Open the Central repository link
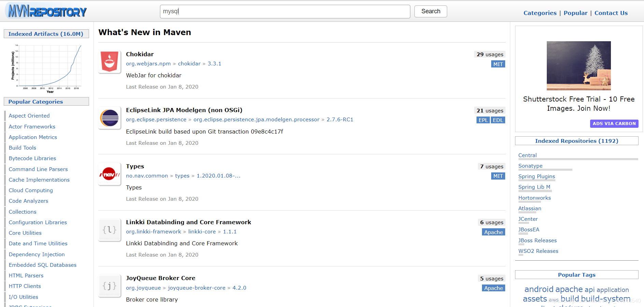The height and width of the screenshot is (307, 644). [527, 155]
